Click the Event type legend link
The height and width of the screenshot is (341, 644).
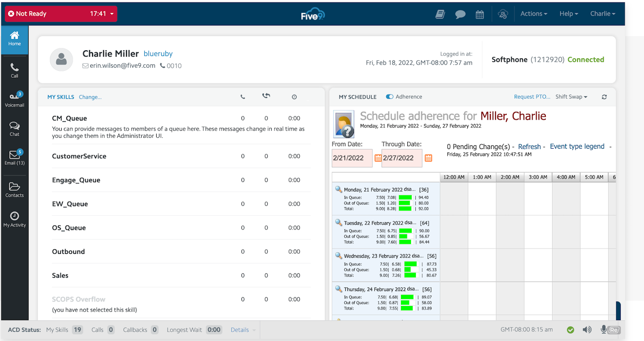(577, 147)
